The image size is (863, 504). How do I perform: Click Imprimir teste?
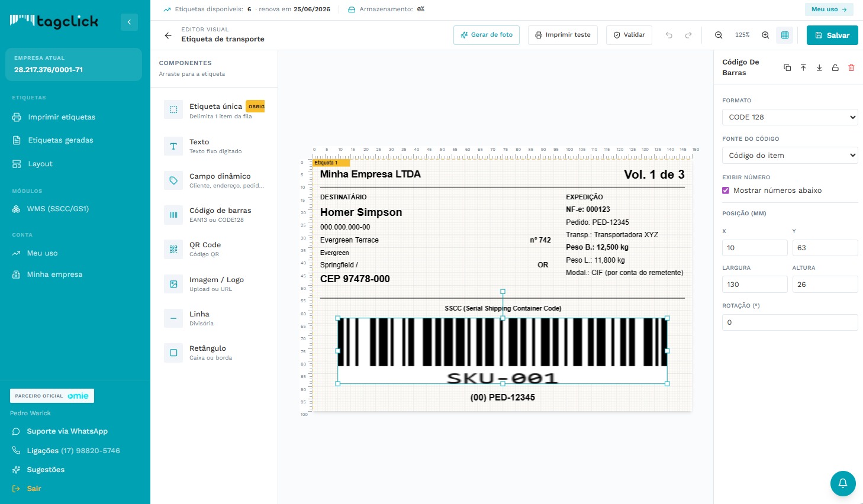[x=563, y=35]
